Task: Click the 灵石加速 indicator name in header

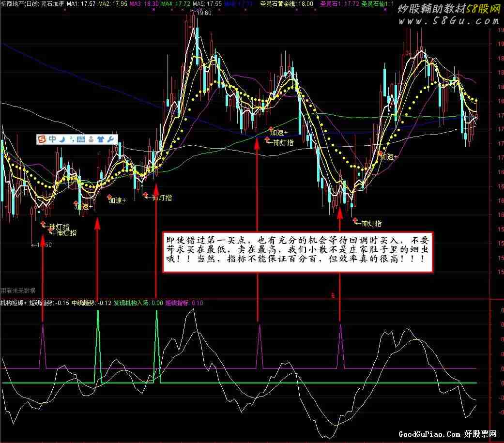Action: pyautogui.click(x=52, y=4)
